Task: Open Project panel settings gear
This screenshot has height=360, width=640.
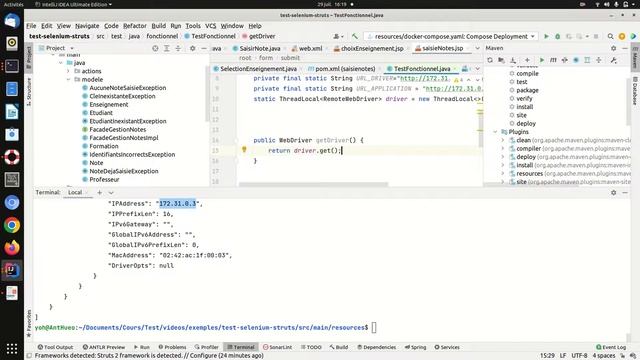Action: [193, 48]
